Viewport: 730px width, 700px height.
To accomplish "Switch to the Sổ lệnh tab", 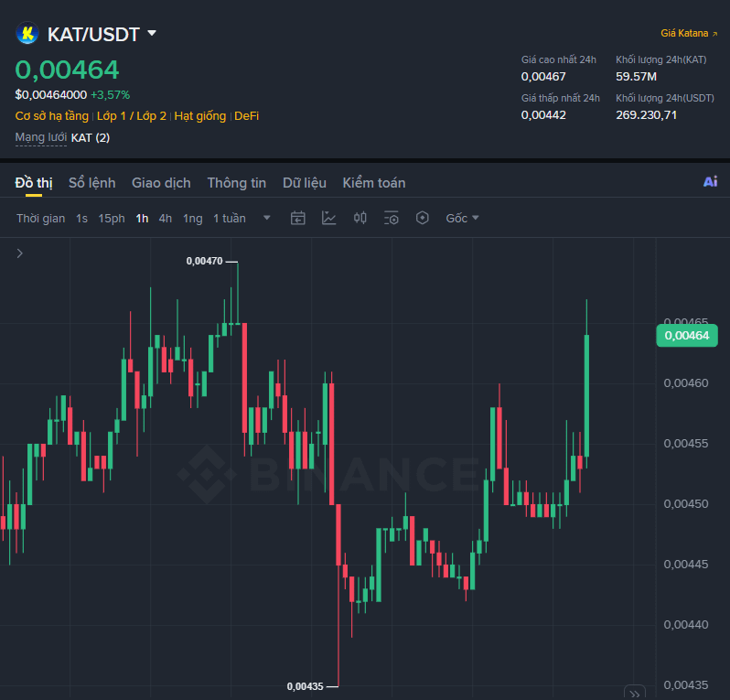I will [92, 183].
